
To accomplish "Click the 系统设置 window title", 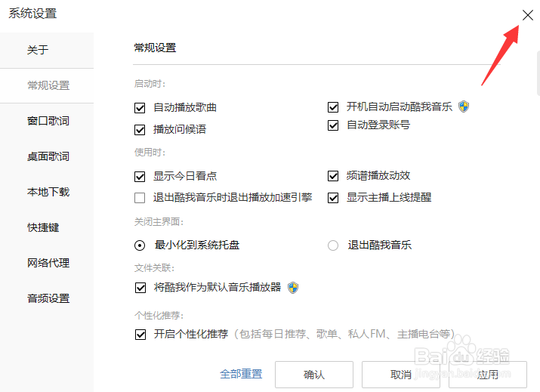I will click(x=32, y=14).
